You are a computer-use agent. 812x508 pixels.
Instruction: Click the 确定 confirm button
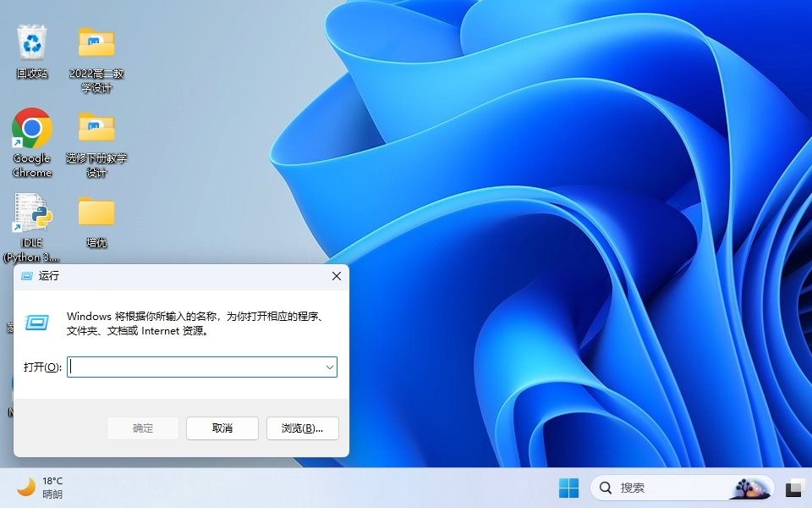coord(142,428)
